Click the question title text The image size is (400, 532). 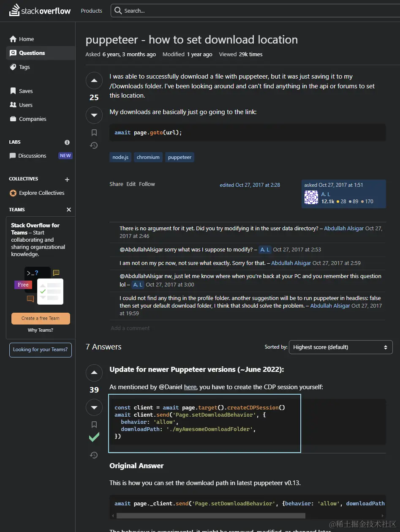click(192, 40)
